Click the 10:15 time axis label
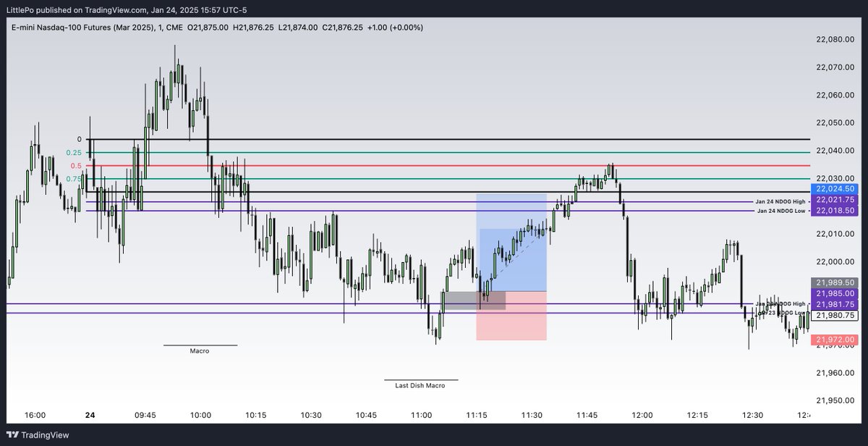This screenshot has width=868, height=446. (x=256, y=416)
